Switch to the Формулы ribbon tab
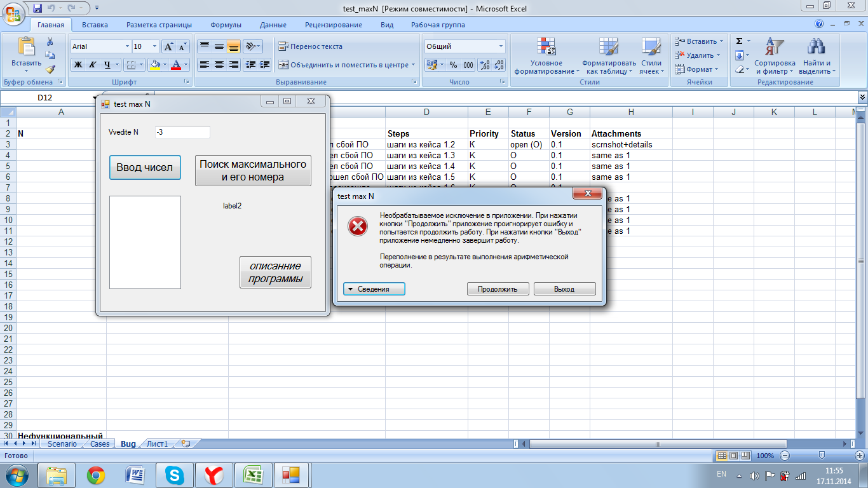This screenshot has width=868, height=488. pos(226,25)
